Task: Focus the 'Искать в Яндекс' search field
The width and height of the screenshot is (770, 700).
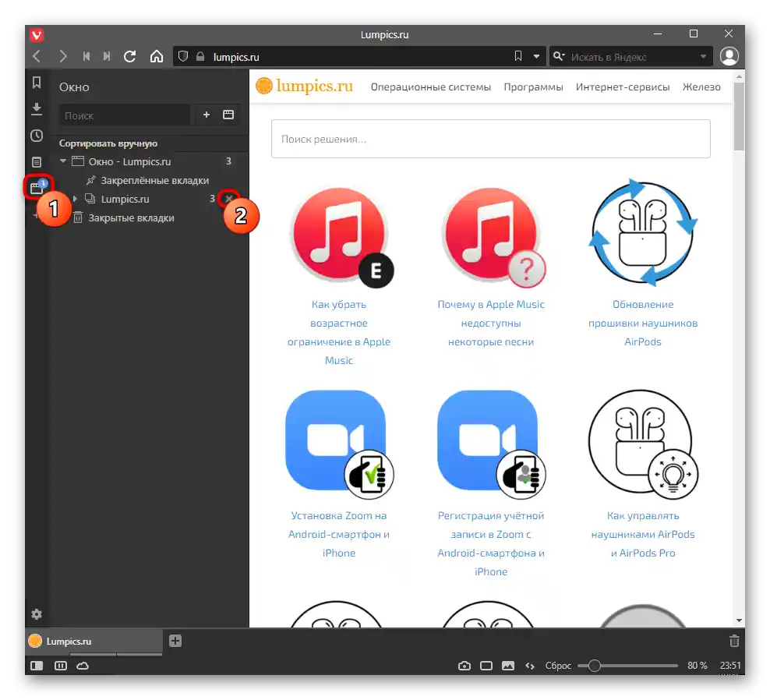Action: click(633, 57)
